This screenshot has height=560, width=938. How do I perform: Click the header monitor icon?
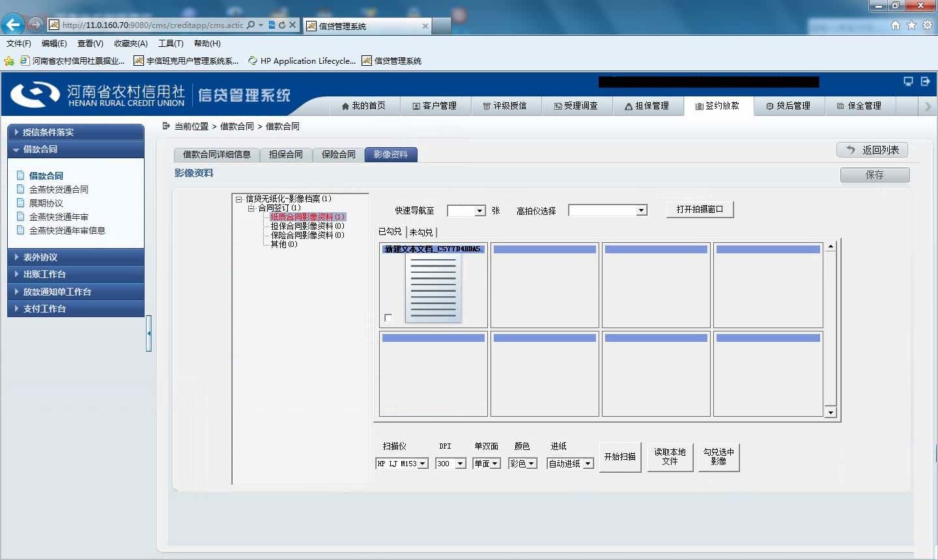908,81
